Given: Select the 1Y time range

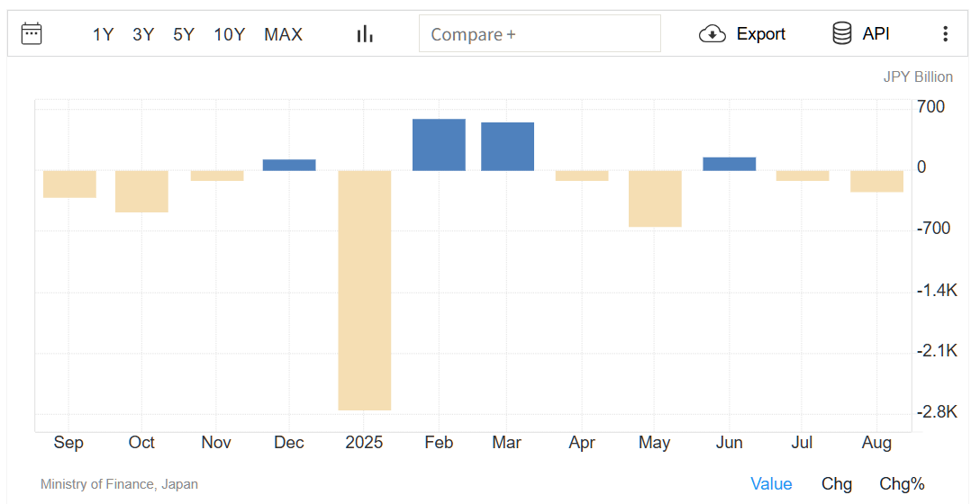Looking at the screenshot, I should click(103, 34).
